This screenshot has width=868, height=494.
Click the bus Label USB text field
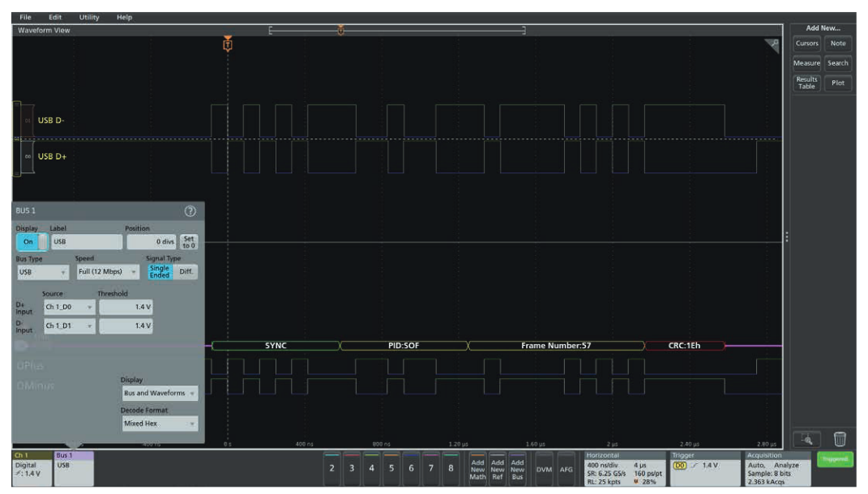[86, 241]
